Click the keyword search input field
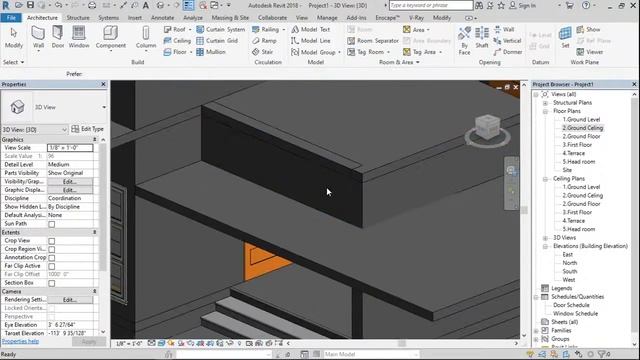The image size is (640, 360). pyautogui.click(x=431, y=5)
